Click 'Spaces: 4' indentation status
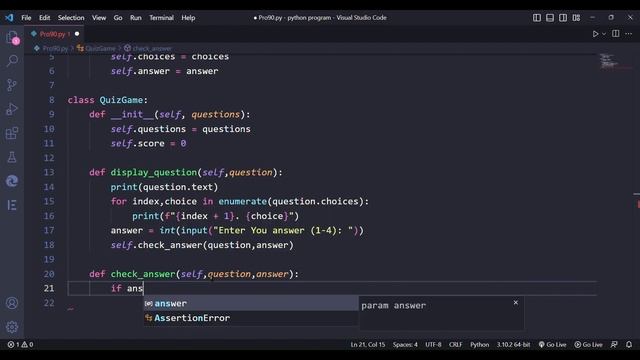This screenshot has width=640, height=360. click(405, 344)
